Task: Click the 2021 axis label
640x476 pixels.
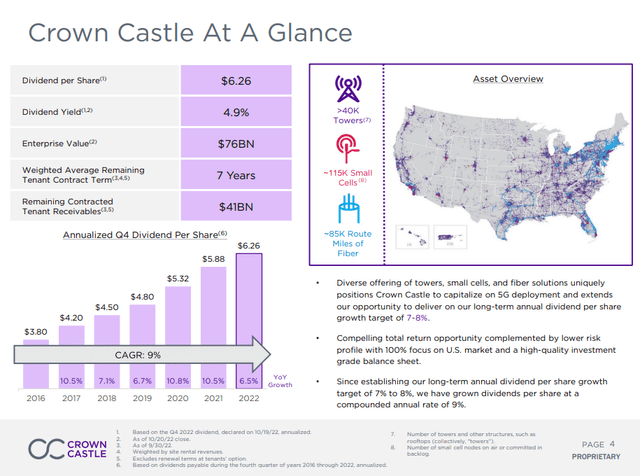Action: [213, 398]
